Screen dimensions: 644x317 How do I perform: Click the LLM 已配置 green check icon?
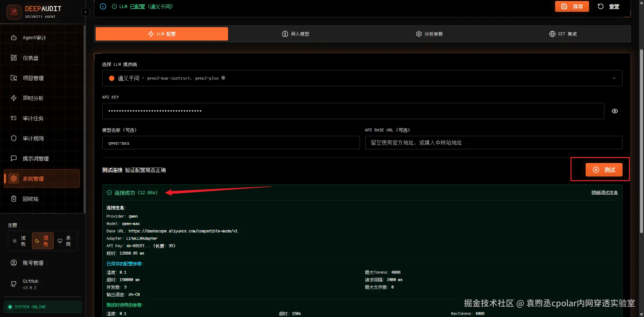click(x=114, y=6)
